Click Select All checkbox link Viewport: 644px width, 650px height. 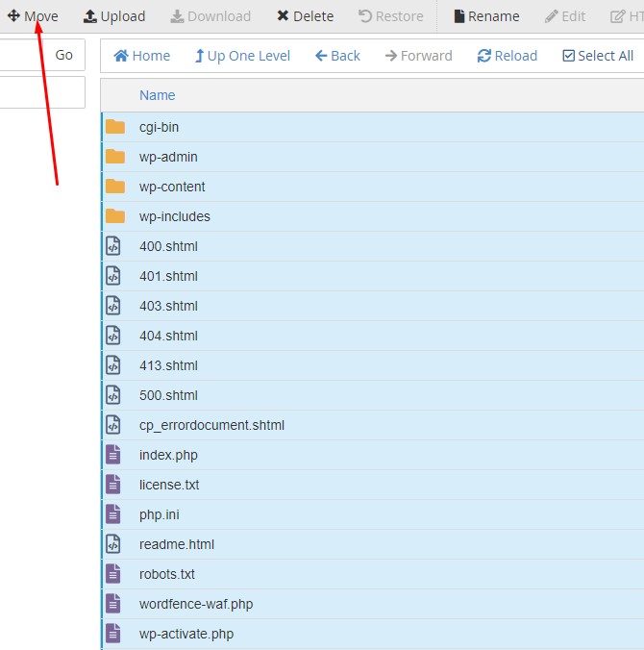pos(598,56)
